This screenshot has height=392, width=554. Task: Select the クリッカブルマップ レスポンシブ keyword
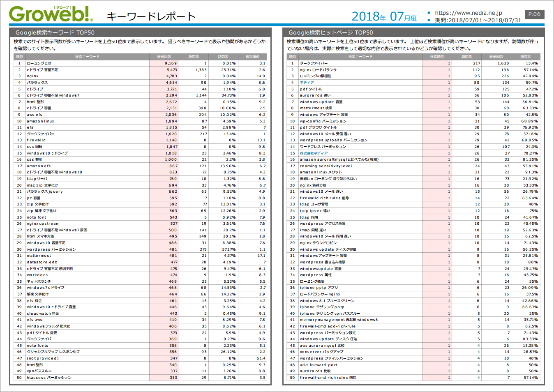click(x=53, y=352)
